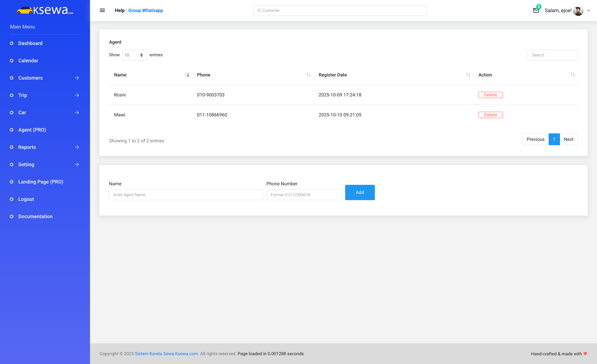Image resolution: width=597 pixels, height=364 pixels.
Task: Open the Show entries dropdown
Action: (134, 55)
